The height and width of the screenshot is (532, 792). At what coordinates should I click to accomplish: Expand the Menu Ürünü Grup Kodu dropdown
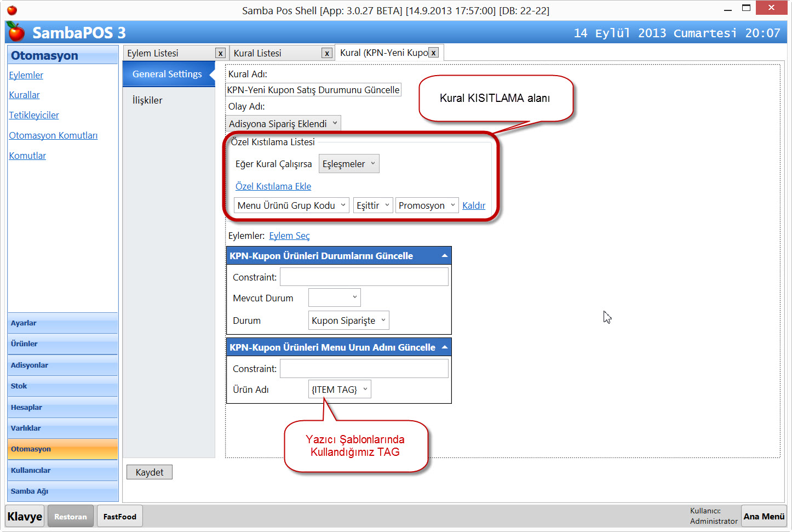pyautogui.click(x=291, y=205)
